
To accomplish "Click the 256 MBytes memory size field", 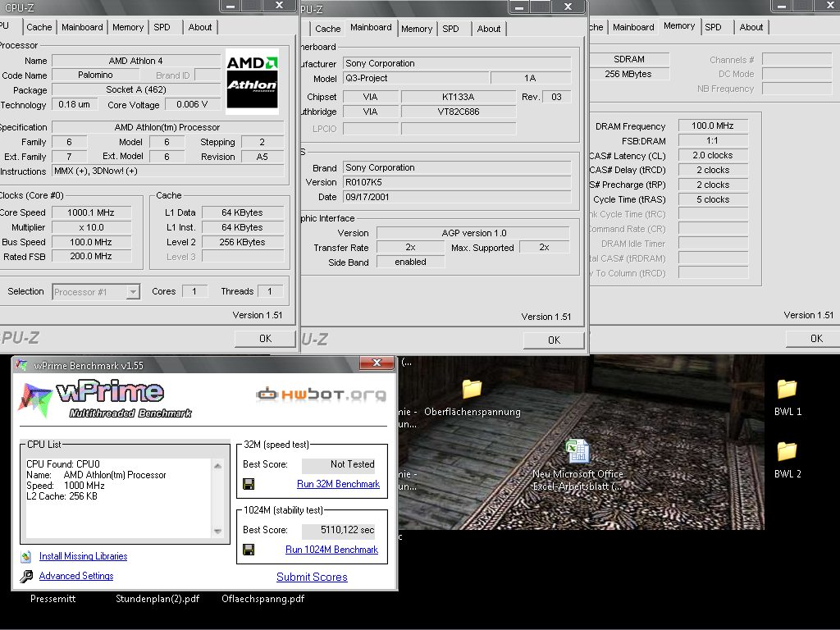I will [629, 74].
